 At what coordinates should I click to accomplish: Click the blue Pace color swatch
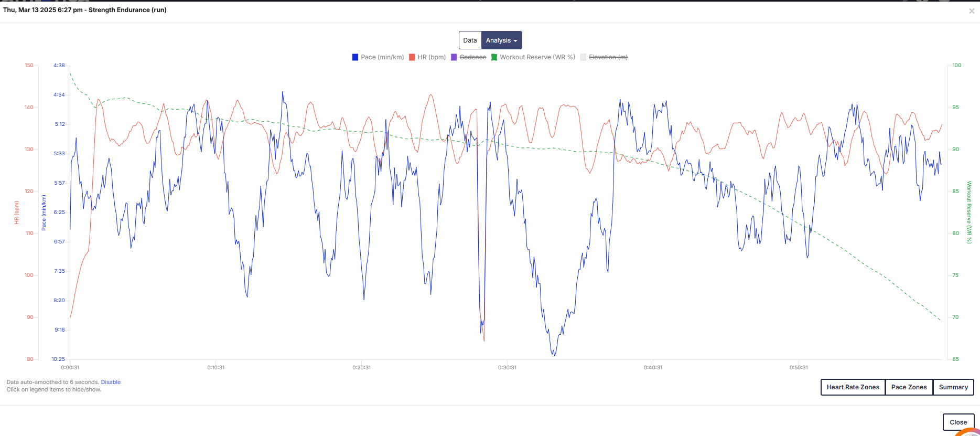pyautogui.click(x=356, y=57)
